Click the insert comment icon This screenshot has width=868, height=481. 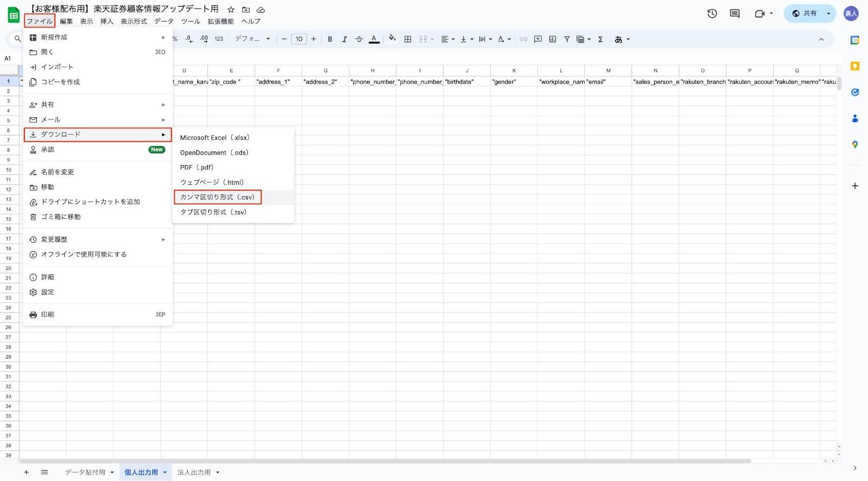click(x=538, y=39)
